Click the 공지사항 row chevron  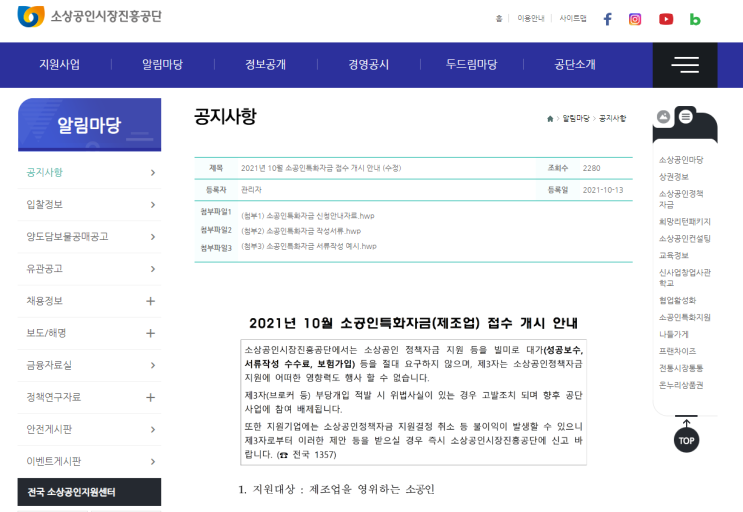153,172
